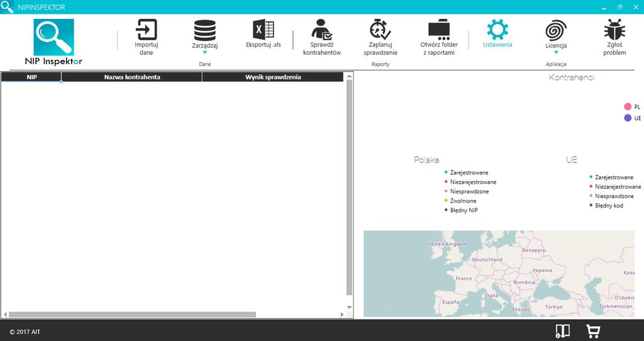Click the scroll up arrow
The width and height of the screenshot is (644, 341).
coord(349,76)
